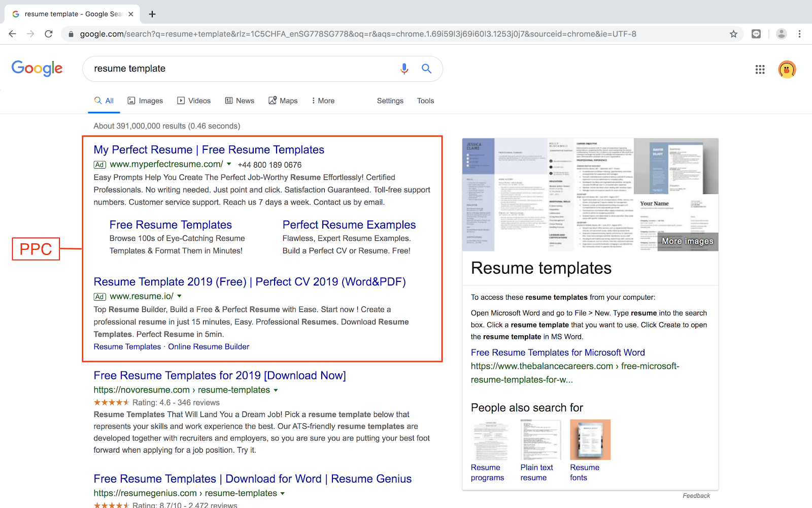Open My Perfect Resume ad title

tap(209, 150)
